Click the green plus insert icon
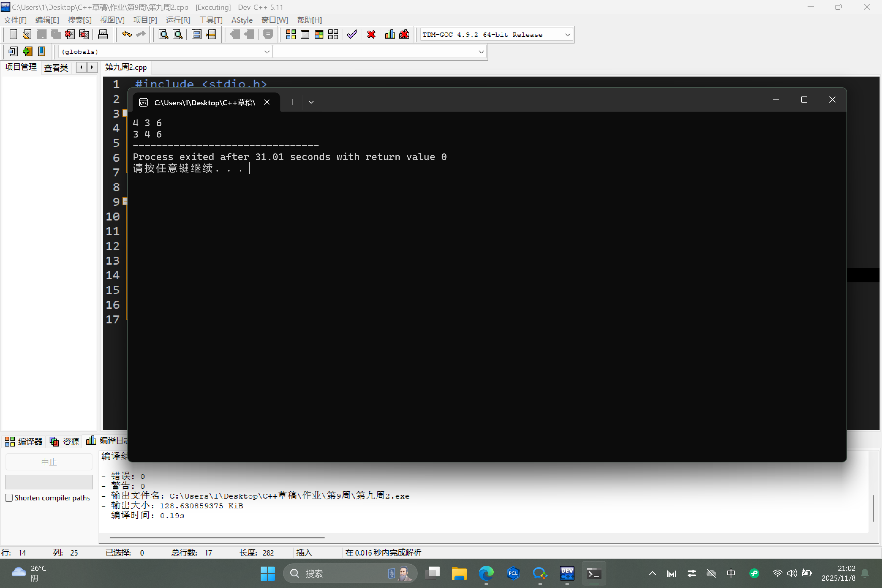 coord(27,51)
